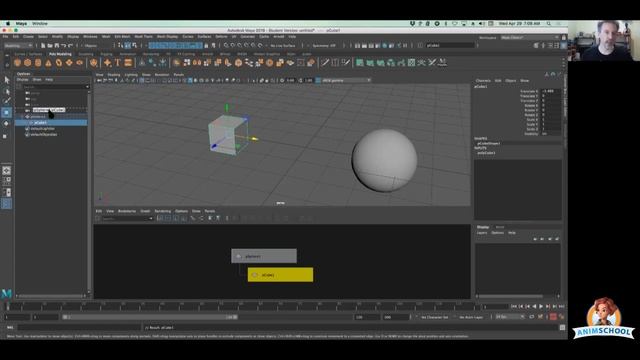Click the MEL command line label
Image resolution: width=640 pixels, height=360 pixels.
click(x=10, y=327)
